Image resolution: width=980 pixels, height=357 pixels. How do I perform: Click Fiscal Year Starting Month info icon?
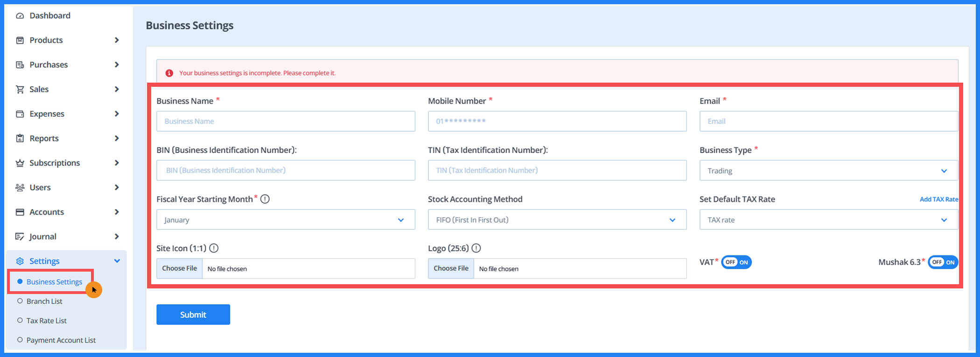(265, 199)
